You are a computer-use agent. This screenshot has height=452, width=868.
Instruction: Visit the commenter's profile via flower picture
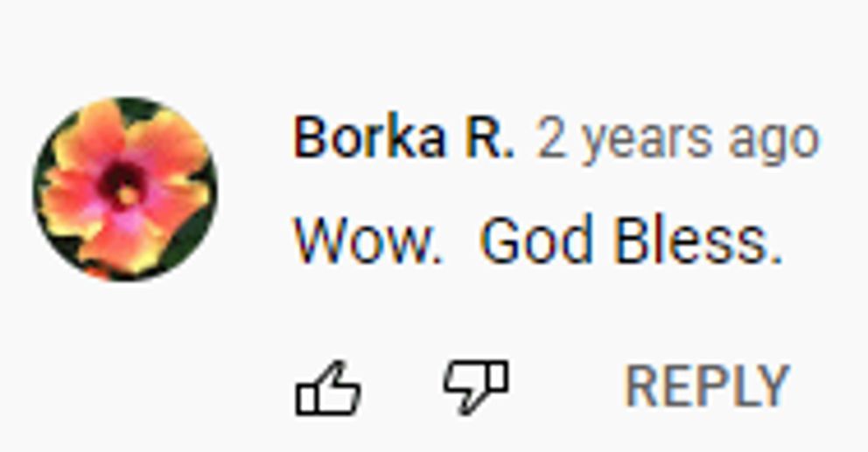point(125,189)
